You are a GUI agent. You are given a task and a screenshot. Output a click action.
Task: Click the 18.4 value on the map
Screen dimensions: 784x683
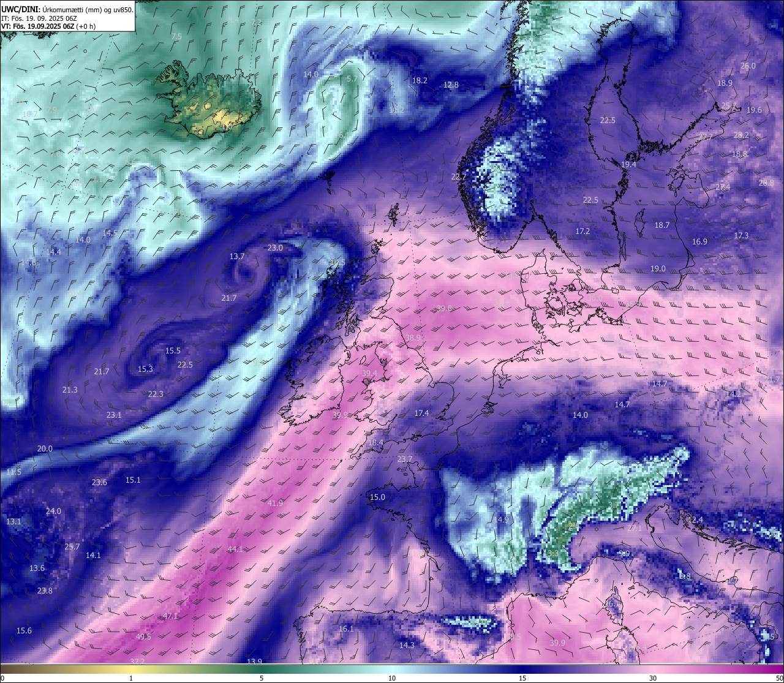[375, 443]
